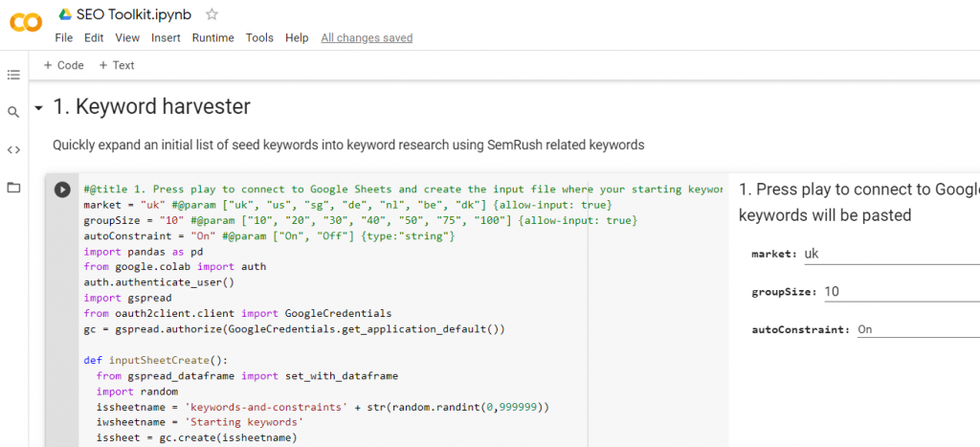Click the oauth2client GoogleCredentials import line
Screen dimensions: 980x447
(237, 313)
